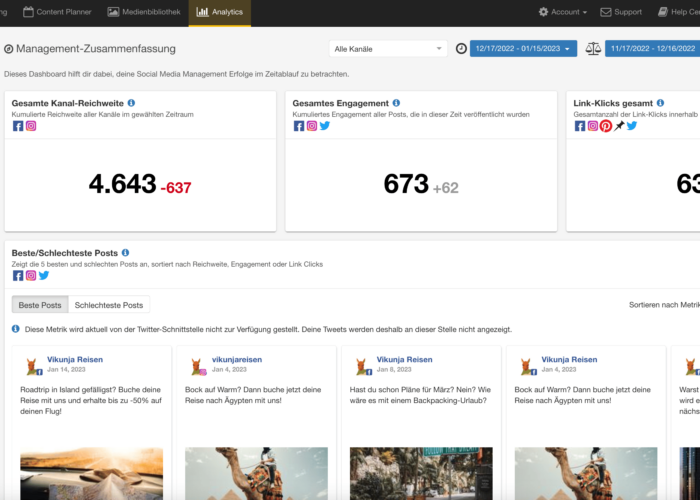Click the balance scale comparison icon
Screen dimensions: 700x500
tap(593, 49)
